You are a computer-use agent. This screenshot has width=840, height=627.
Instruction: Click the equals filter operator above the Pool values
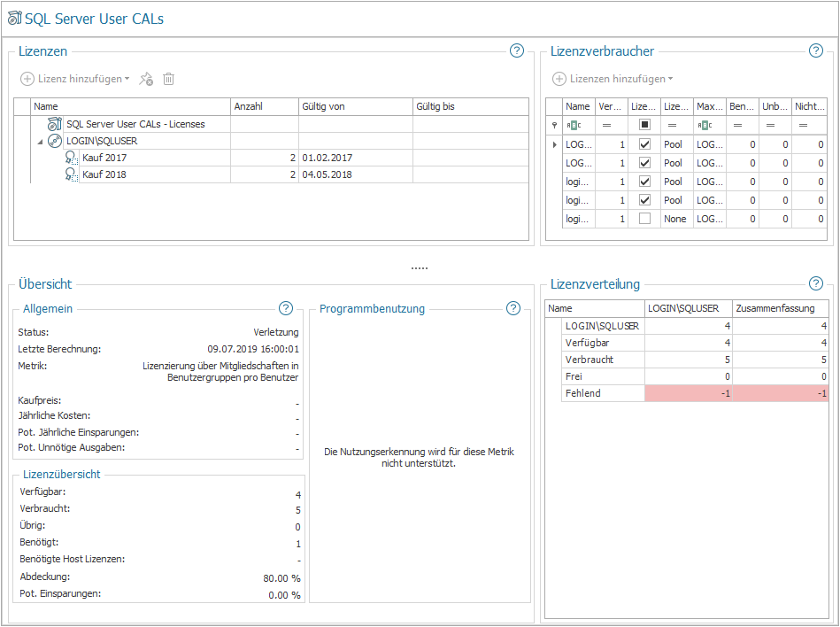pyautogui.click(x=672, y=126)
